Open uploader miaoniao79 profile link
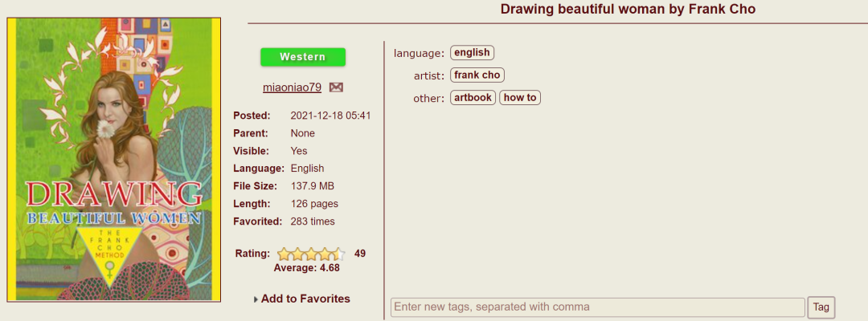This screenshot has height=321, width=868. 293,87
